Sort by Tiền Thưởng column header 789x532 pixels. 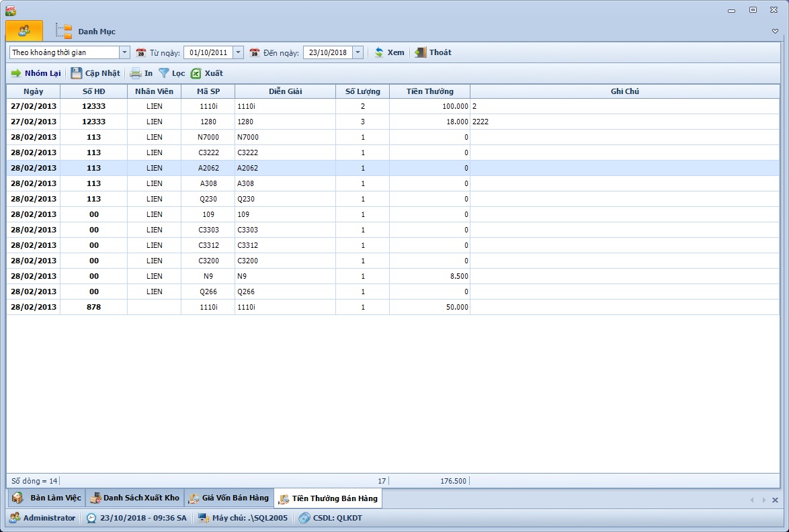[429, 91]
